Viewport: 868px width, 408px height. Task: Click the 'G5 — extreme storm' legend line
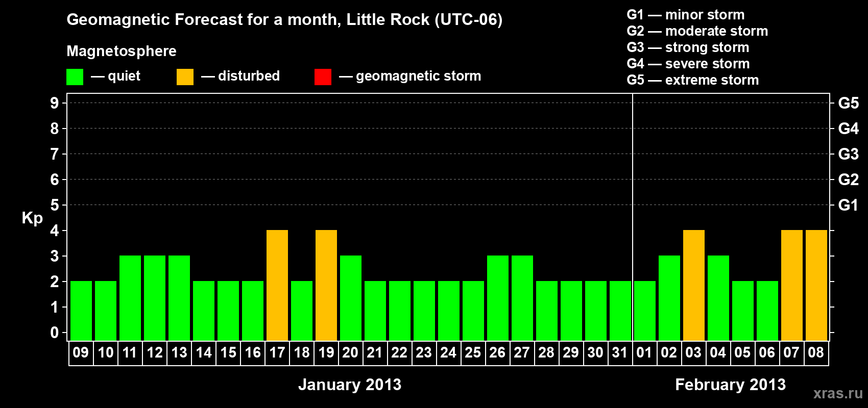click(693, 80)
